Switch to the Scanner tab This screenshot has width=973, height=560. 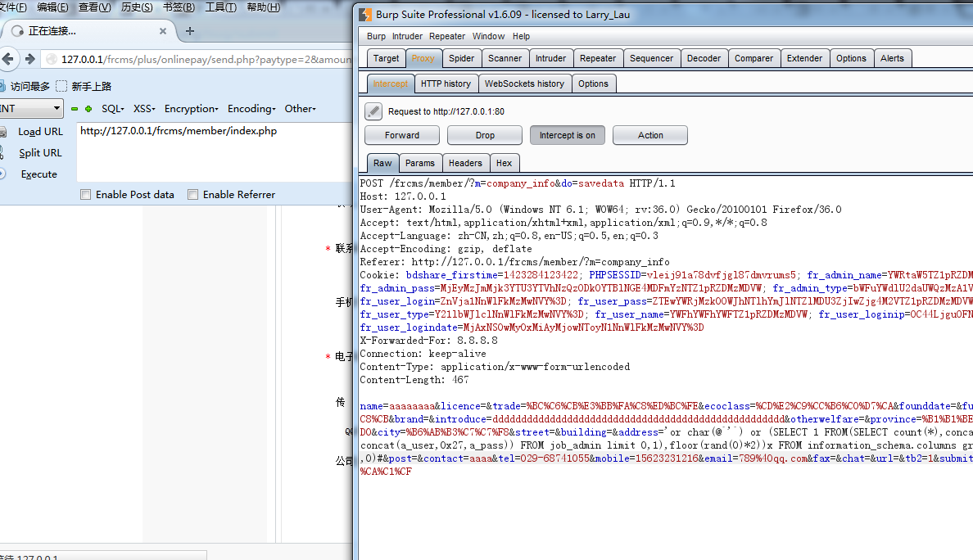505,58
